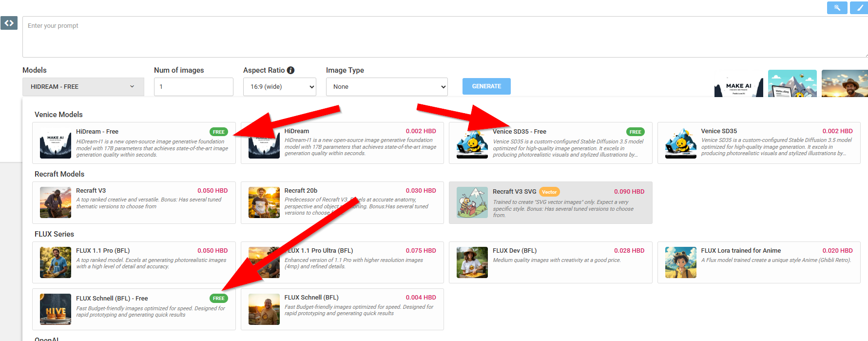Screen dimensions: 868x341
Task: Select the FLUX Lora trained for Anime model
Action: [x=759, y=262]
